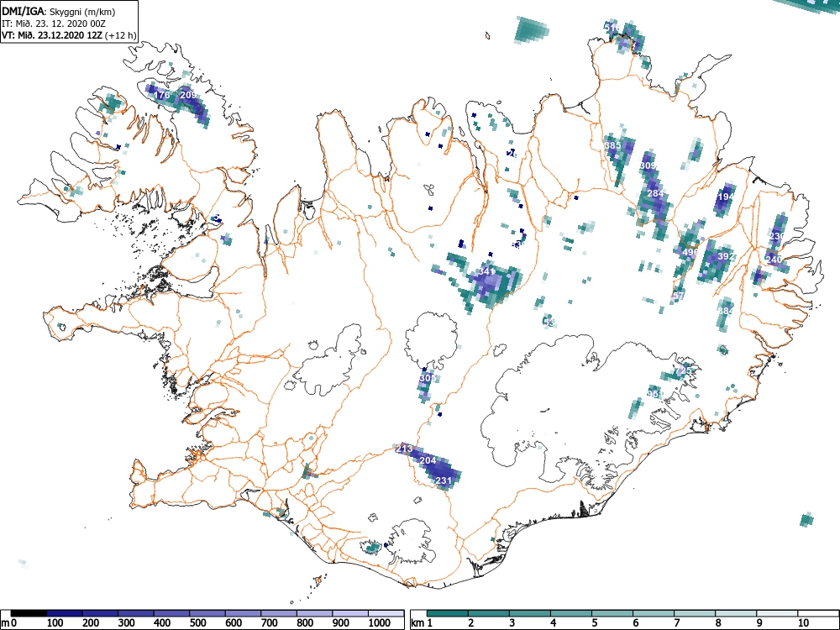Viewport: 840px width, 630px height.
Task: Click the '300' legend label
Action: [x=127, y=623]
